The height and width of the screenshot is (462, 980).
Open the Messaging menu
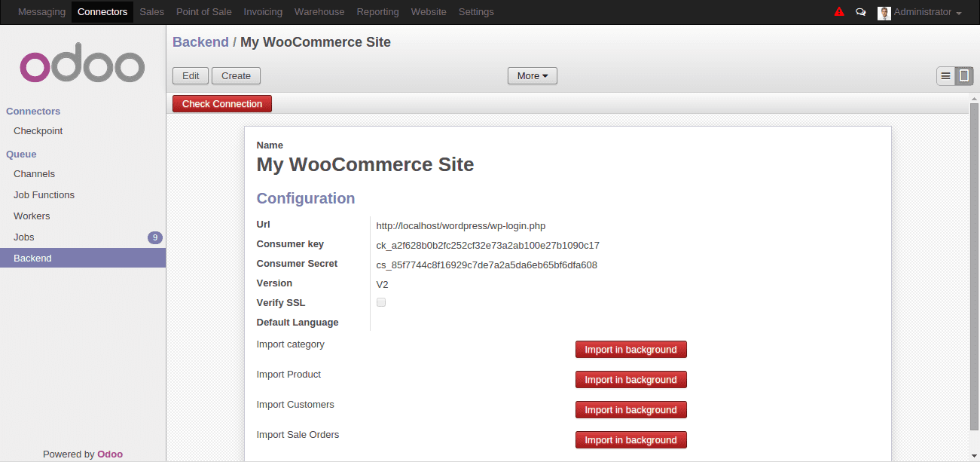pyautogui.click(x=41, y=12)
